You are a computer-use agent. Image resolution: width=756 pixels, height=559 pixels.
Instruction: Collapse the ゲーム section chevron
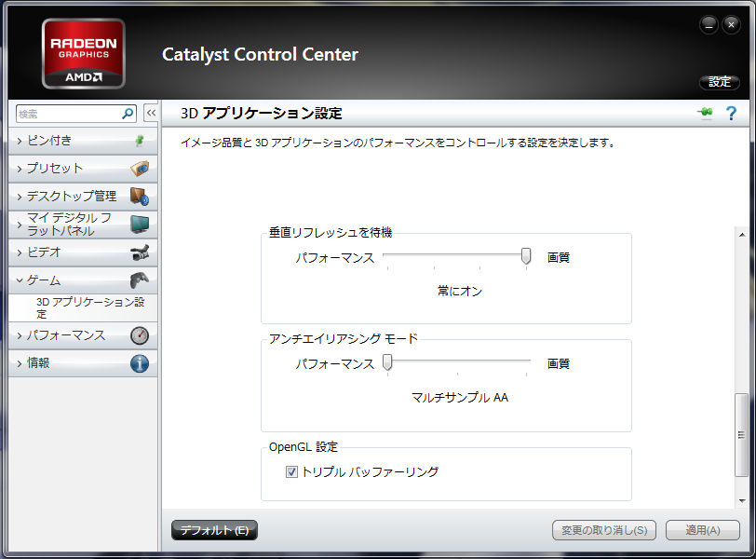(20, 280)
